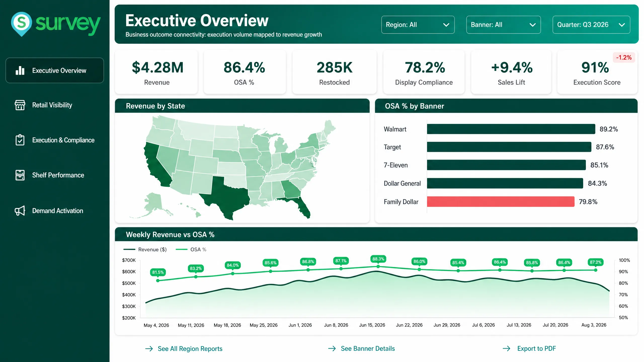Viewport: 644px width, 362px height.
Task: Toggle the OSA % legend series
Action: coord(191,249)
